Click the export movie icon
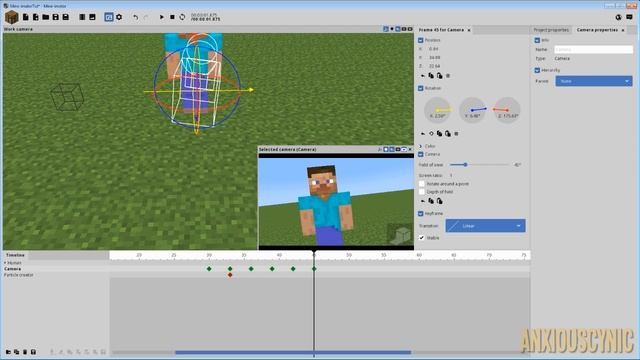This screenshot has height=360, width=640. pyautogui.click(x=82, y=17)
